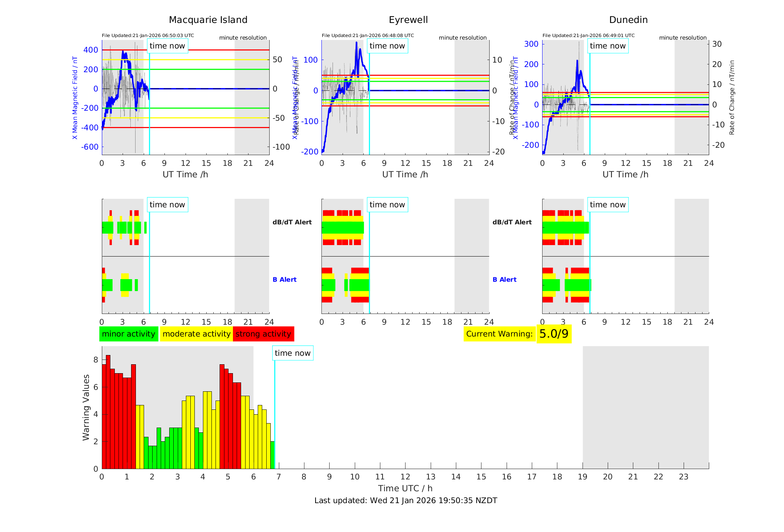Click the red strong activity legend box
The width and height of the screenshot is (784, 532).
[263, 334]
